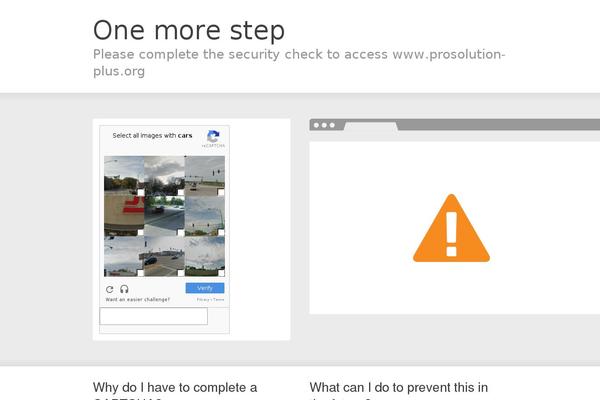Click the reCAPTCHA reload challenge icon
The image size is (600, 400).
109,289
